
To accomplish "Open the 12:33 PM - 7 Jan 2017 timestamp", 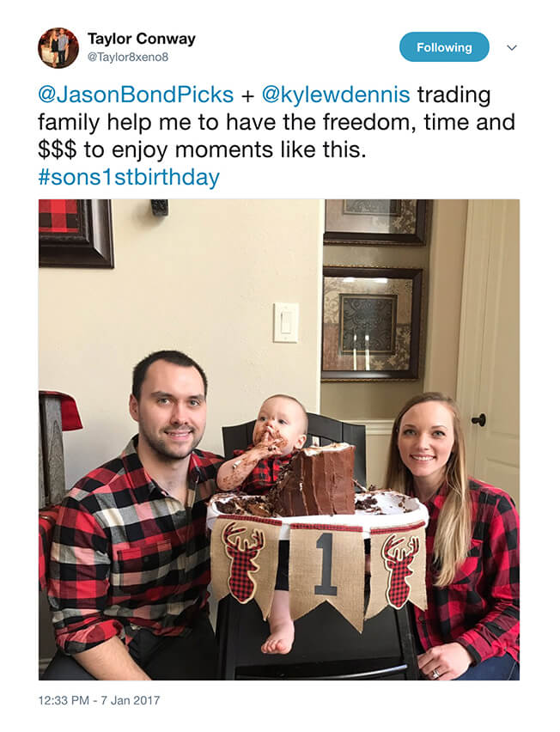I will click(x=99, y=700).
